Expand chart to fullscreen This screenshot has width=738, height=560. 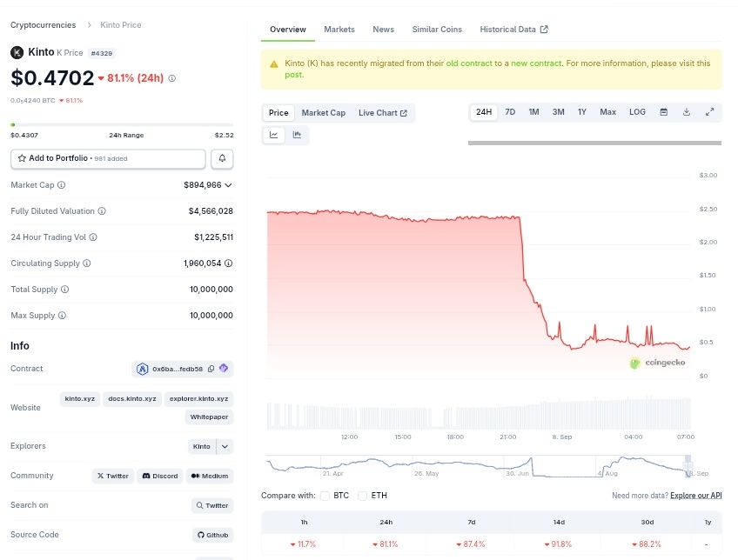pyautogui.click(x=710, y=112)
